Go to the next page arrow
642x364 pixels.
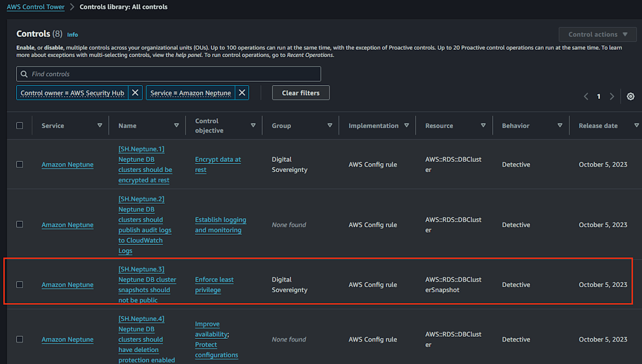612,96
